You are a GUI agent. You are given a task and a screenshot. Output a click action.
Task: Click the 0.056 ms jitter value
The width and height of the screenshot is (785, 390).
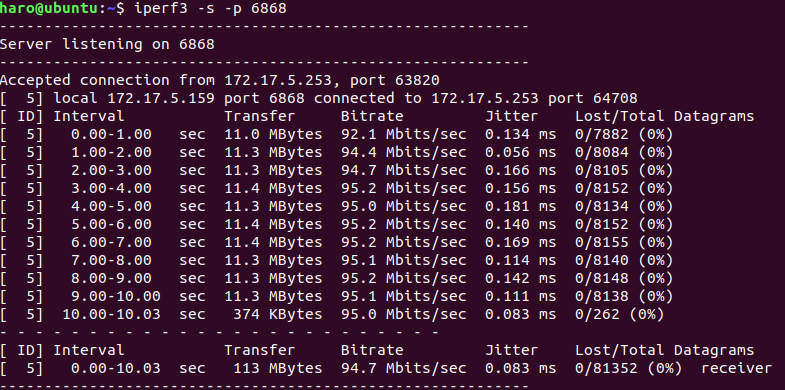(520, 153)
